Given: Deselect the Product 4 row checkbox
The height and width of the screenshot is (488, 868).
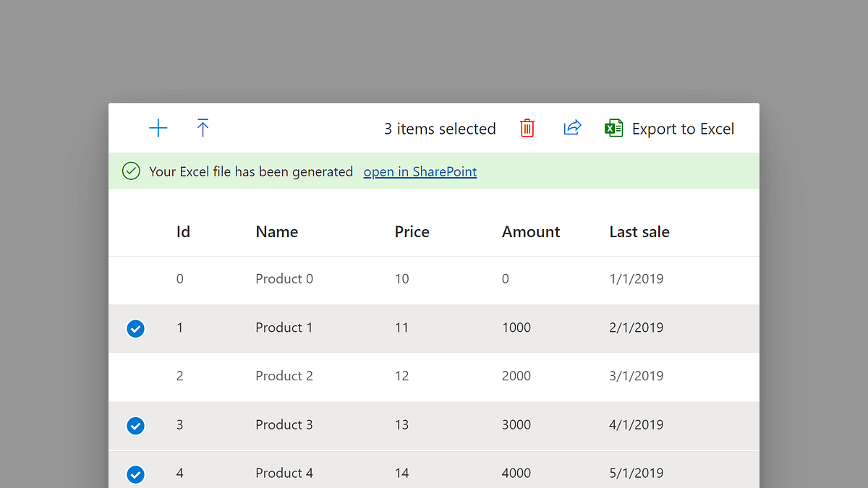Looking at the screenshot, I should [x=135, y=474].
